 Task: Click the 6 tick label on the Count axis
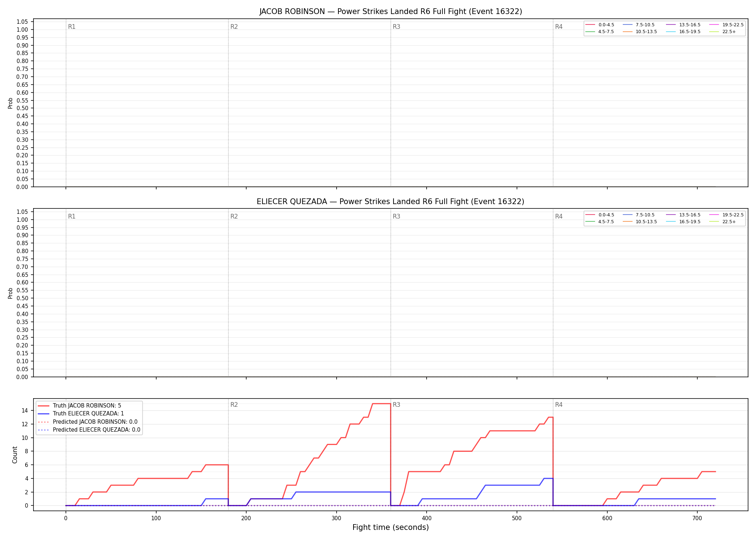26,465
